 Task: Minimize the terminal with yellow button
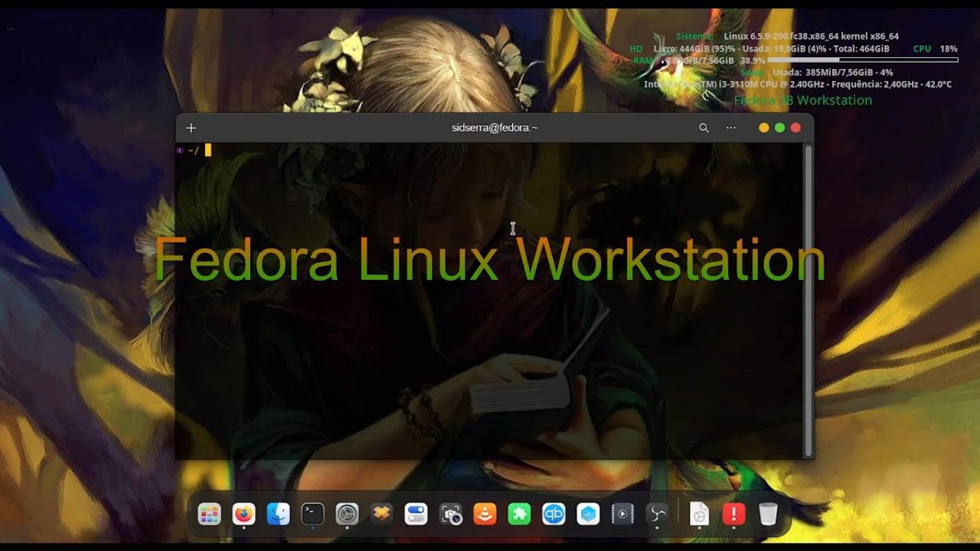[763, 128]
